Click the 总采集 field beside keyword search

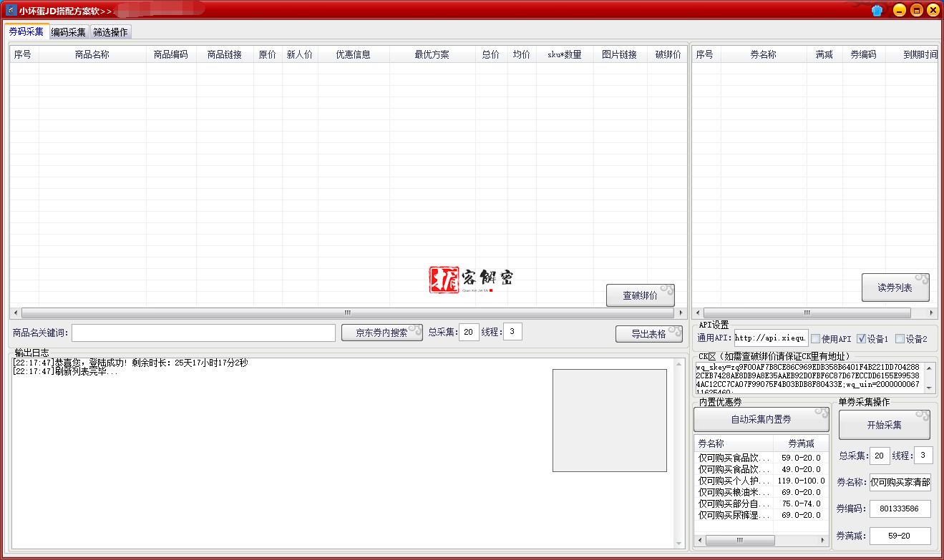[x=469, y=332]
